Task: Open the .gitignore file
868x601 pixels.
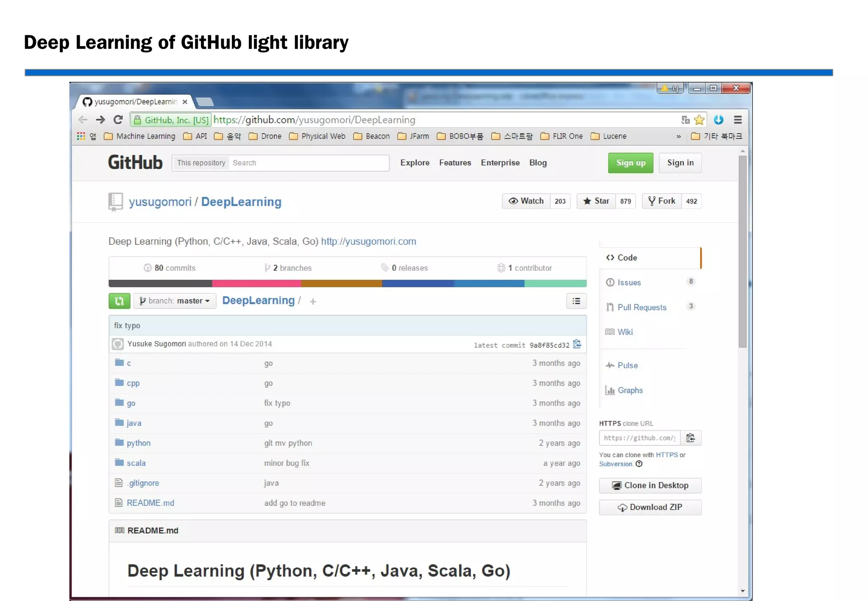Action: pos(143,483)
